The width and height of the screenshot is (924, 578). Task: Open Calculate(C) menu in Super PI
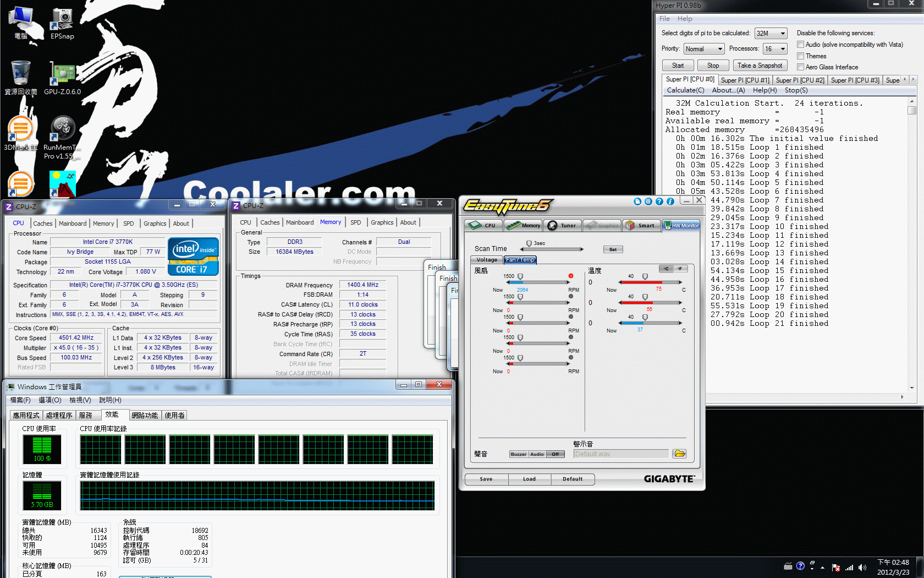tap(685, 90)
